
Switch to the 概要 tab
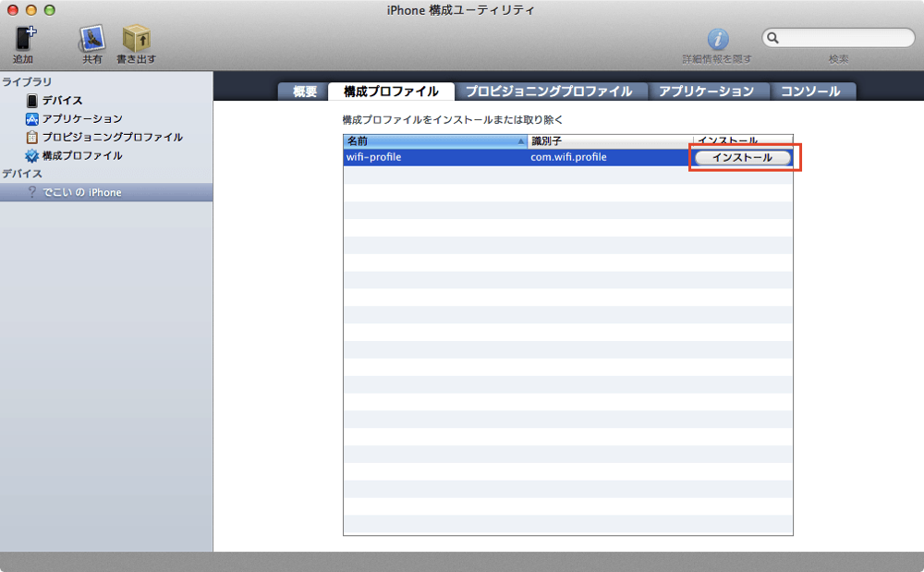pyautogui.click(x=305, y=91)
